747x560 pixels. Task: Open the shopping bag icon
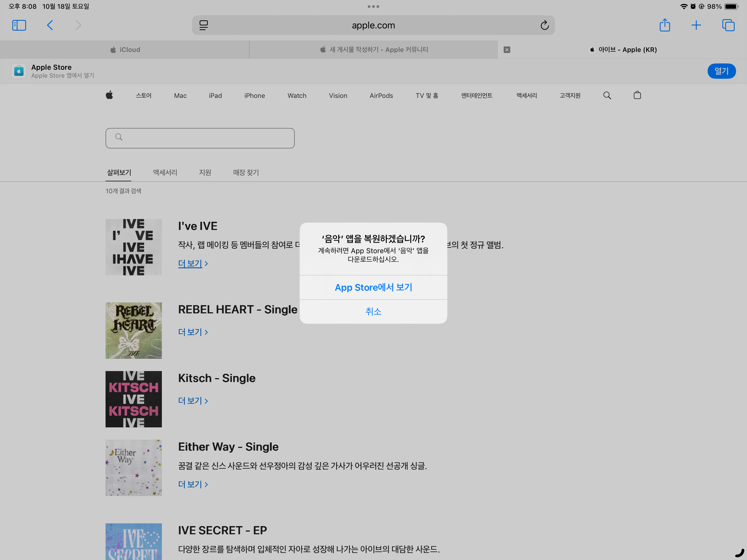(x=637, y=96)
